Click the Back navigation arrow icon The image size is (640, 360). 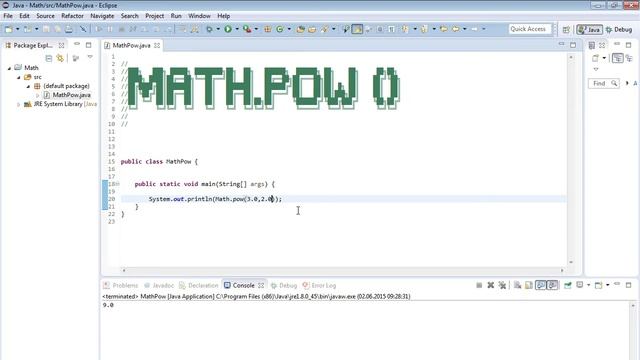point(456,29)
